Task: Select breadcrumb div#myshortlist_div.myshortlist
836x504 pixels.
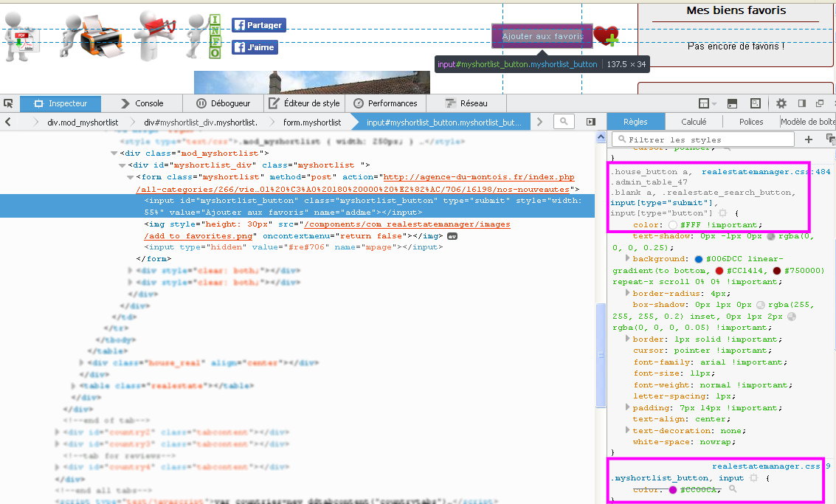Action: click(201, 122)
